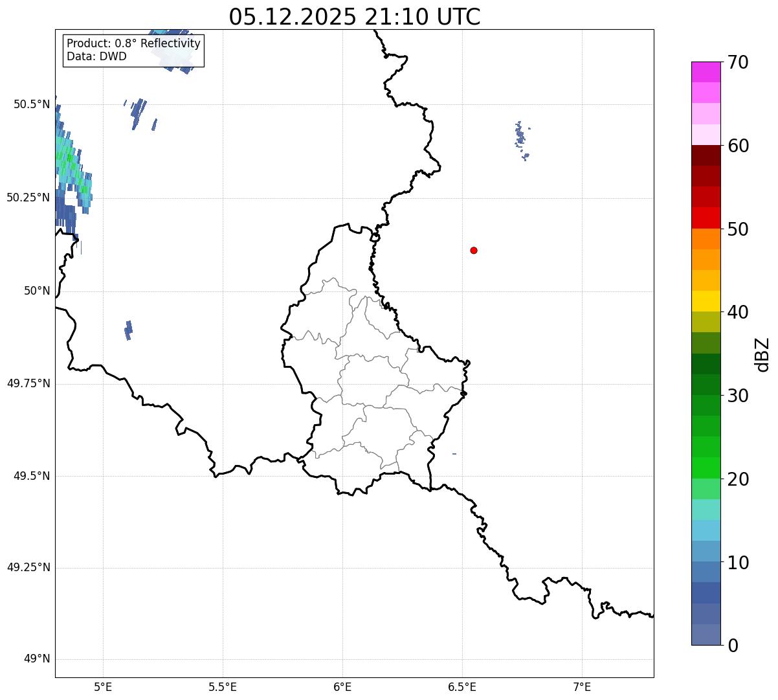This screenshot has height=700, width=778.
Task: Click the 50.25°N latitude label
Action: pyautogui.click(x=28, y=198)
